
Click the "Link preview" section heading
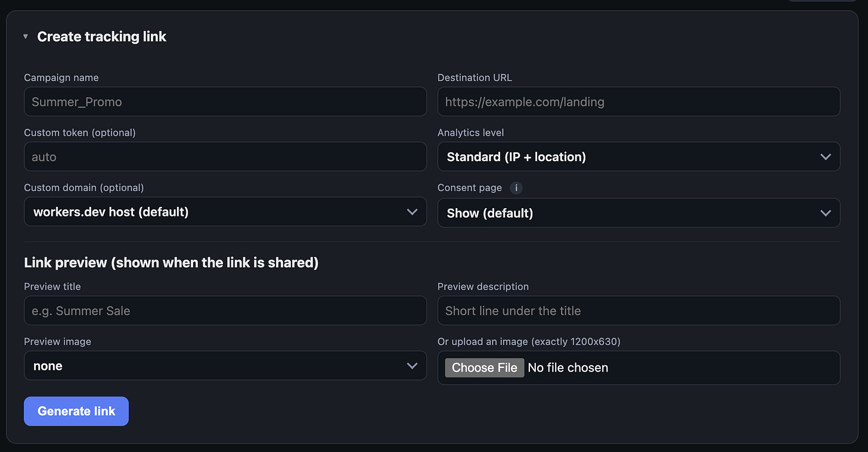point(171,263)
